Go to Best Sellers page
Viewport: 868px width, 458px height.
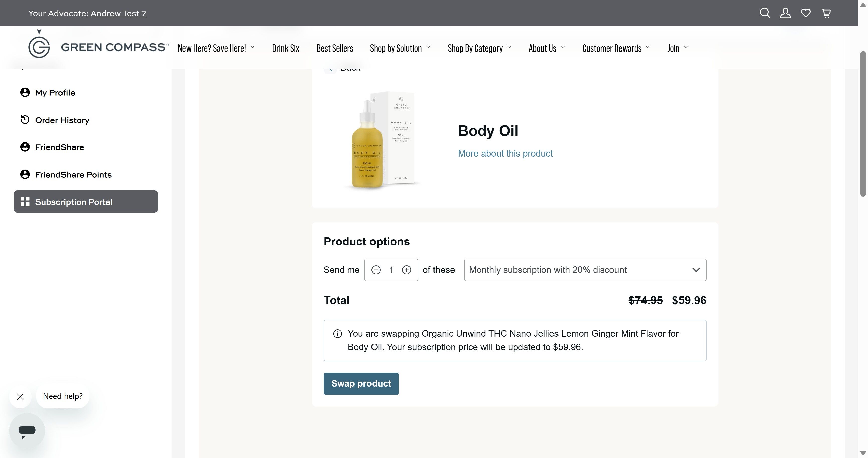point(335,48)
